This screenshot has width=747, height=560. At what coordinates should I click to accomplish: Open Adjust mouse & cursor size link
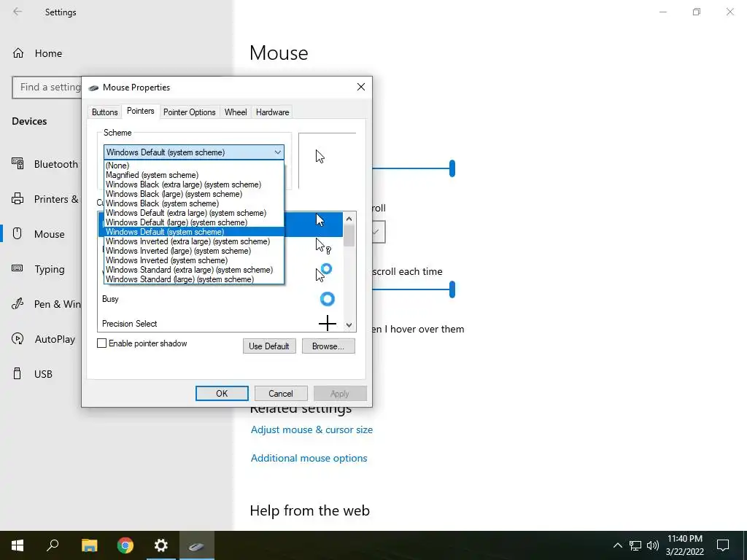tap(311, 429)
